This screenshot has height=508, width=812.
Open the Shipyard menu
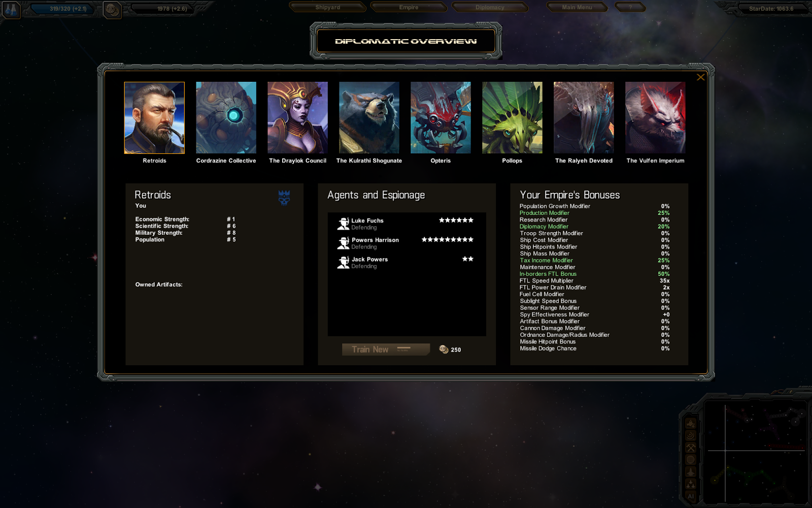[x=328, y=7]
